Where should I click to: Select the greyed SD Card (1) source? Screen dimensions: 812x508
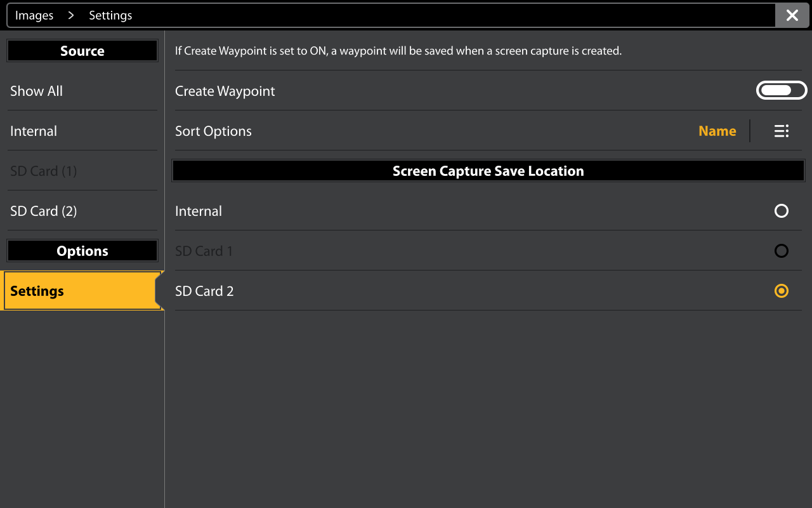pos(82,171)
